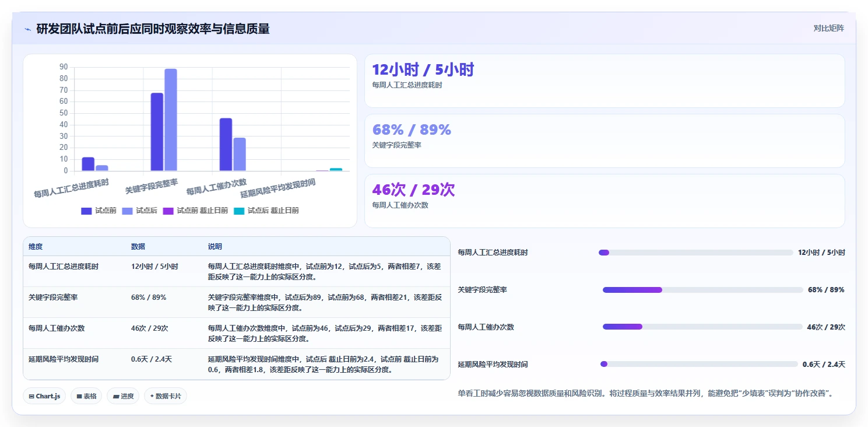Toggle the 试点后 legend entry
868x427 pixels.
(139, 211)
